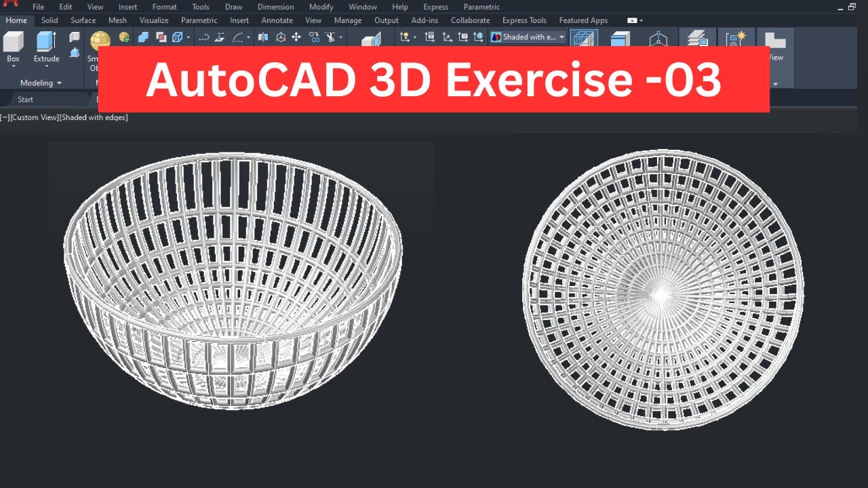Click the Presspull icon below Polysolid
Image resolution: width=868 pixels, height=488 pixels.
[75, 52]
